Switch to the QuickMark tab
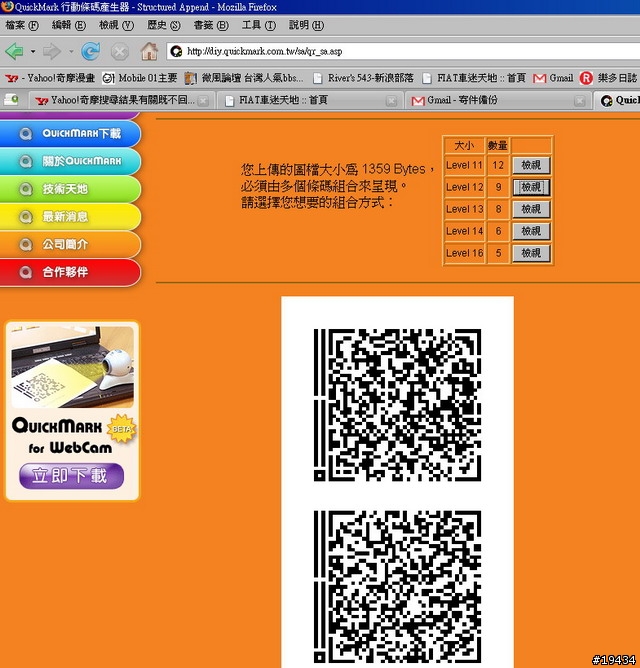 click(618, 101)
